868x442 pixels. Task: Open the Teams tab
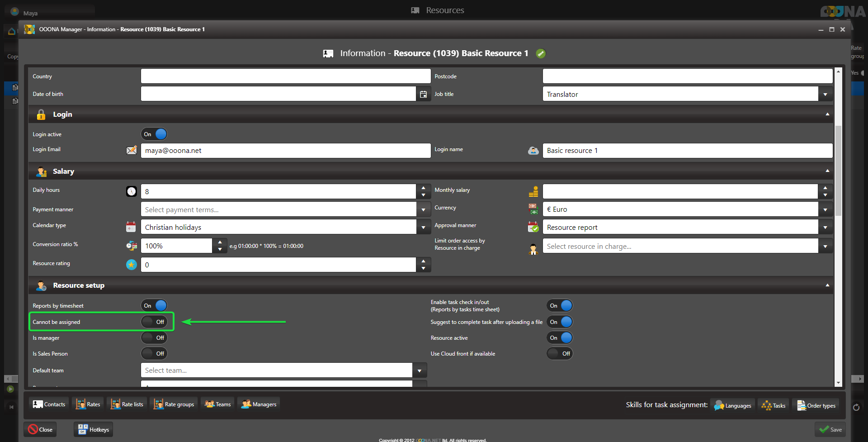coord(218,404)
